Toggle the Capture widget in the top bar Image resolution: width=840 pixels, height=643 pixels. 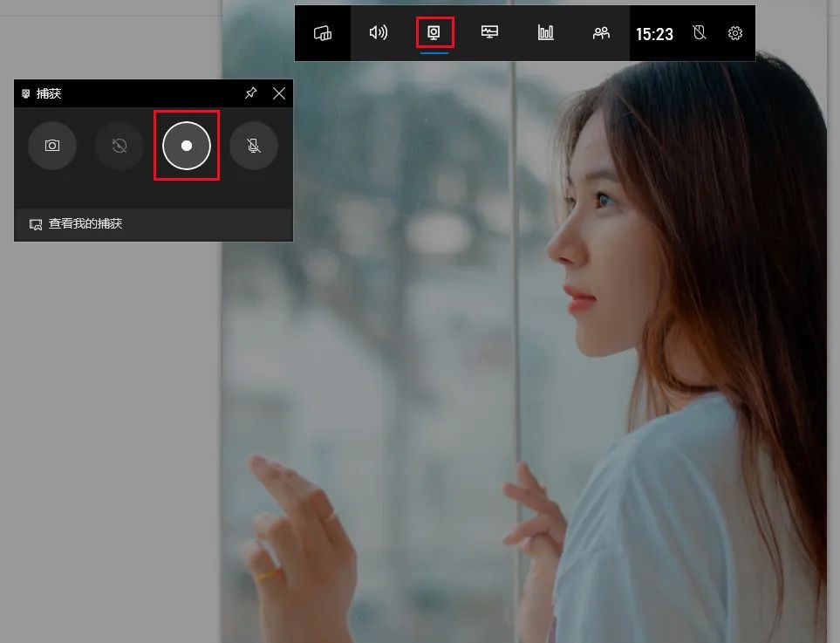point(434,33)
